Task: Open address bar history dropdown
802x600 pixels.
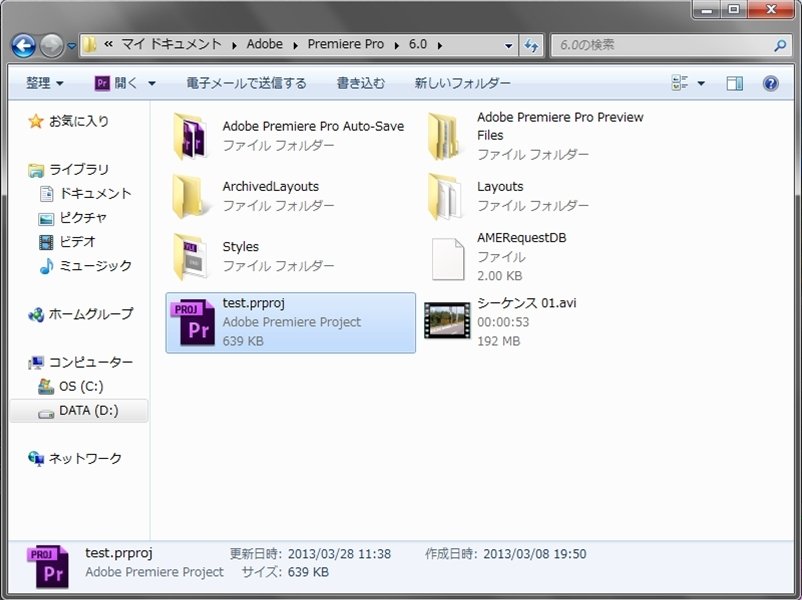Action: tap(508, 46)
